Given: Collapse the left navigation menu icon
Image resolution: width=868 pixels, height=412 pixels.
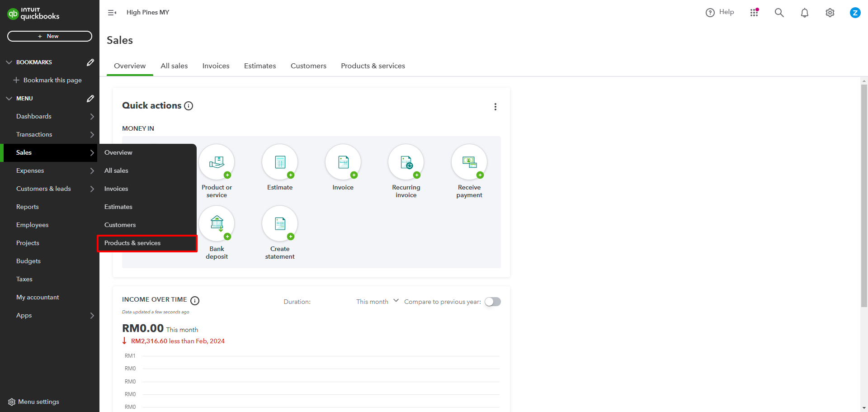Looking at the screenshot, I should click(112, 13).
